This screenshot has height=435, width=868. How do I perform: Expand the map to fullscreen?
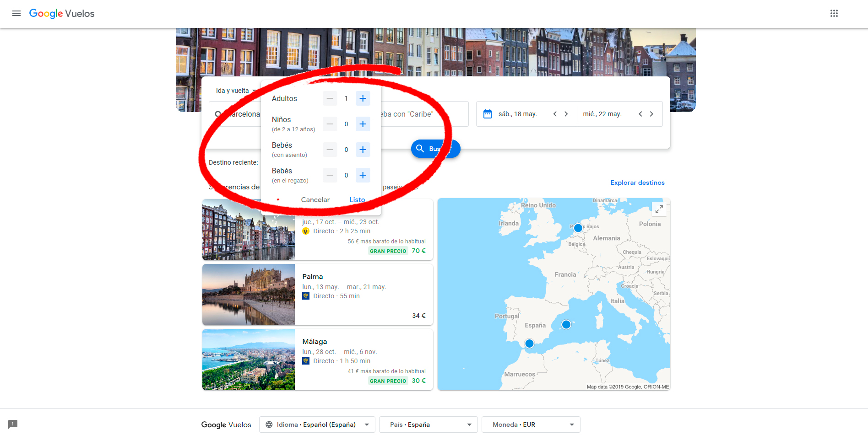659,209
